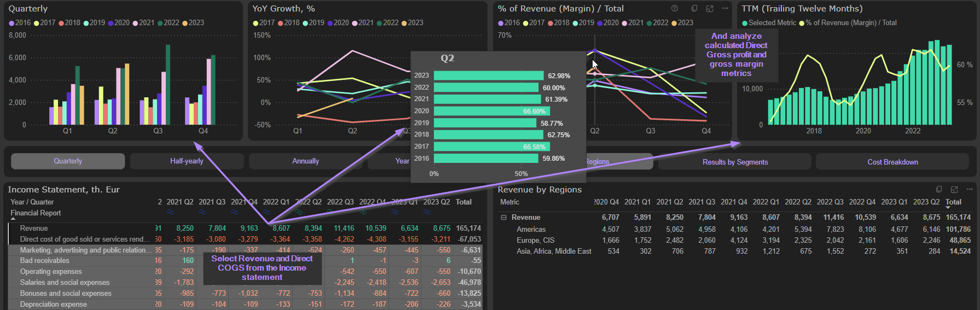Open more options on % of Revenue chart

coord(725,9)
